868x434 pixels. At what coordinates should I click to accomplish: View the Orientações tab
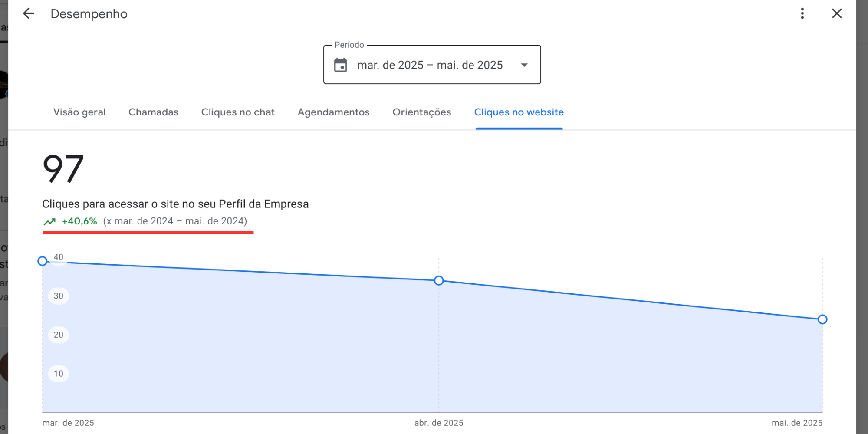click(421, 112)
